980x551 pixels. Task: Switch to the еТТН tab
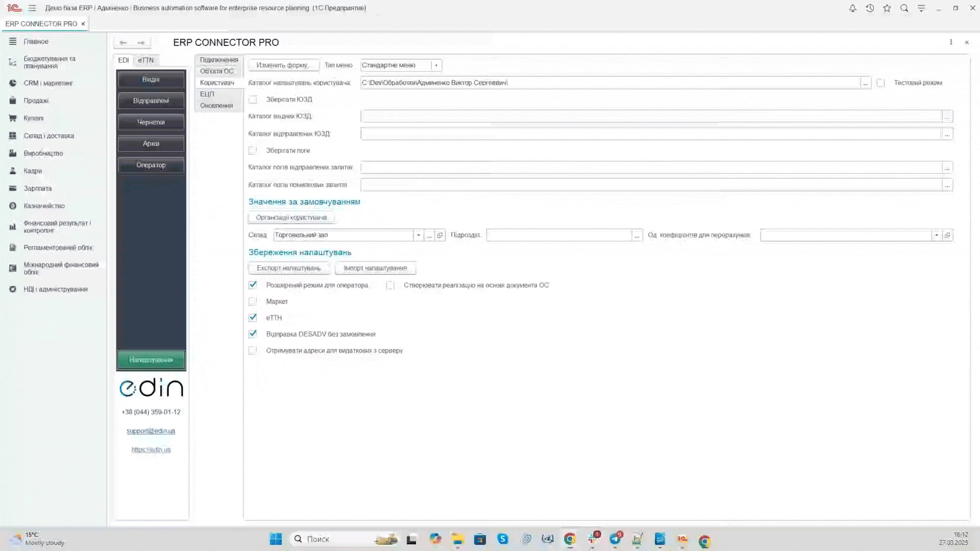pos(145,60)
